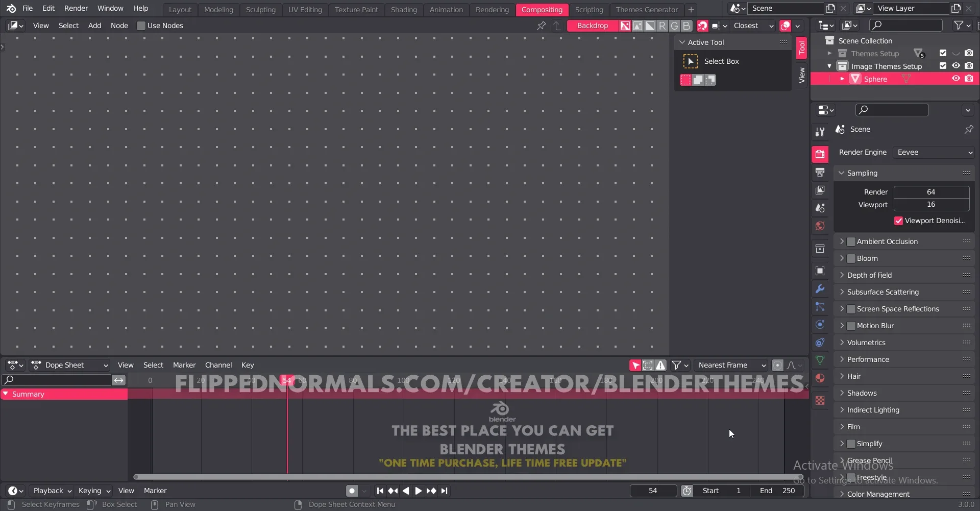Viewport: 980px width, 511px height.
Task: Open the Physics properties tab icon
Action: (820, 325)
